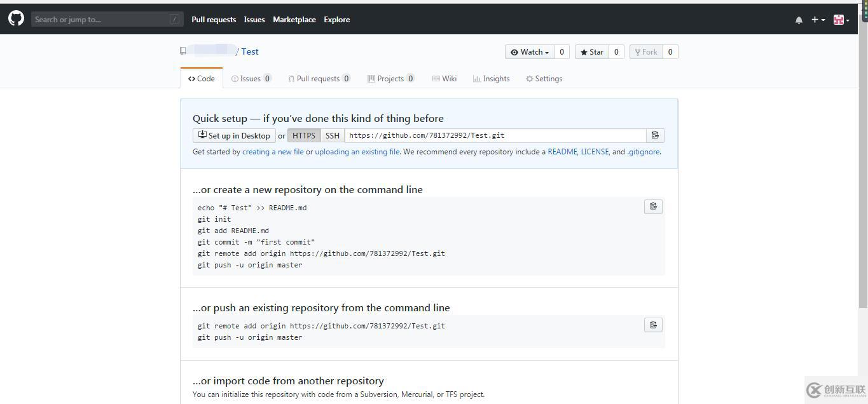Click Set up in Desktop button
Image resolution: width=868 pixels, height=404 pixels.
tap(234, 135)
